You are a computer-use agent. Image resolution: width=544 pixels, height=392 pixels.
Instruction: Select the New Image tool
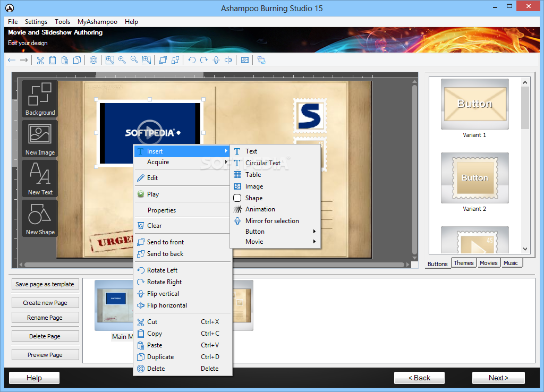click(40, 139)
